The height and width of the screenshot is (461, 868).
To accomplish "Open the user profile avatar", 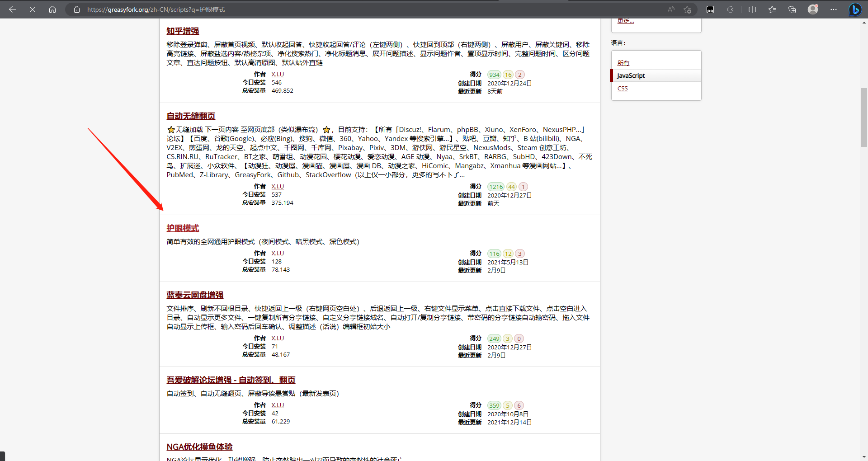I will point(813,9).
